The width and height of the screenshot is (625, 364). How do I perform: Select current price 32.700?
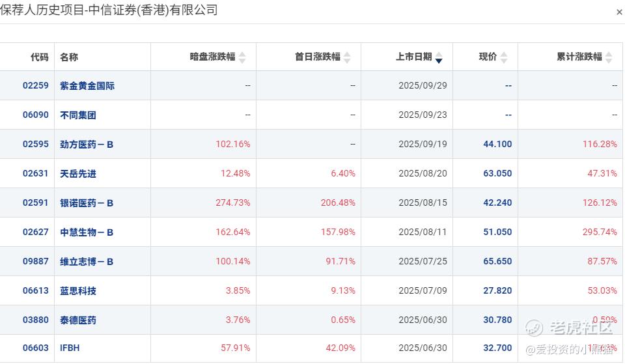(497, 348)
